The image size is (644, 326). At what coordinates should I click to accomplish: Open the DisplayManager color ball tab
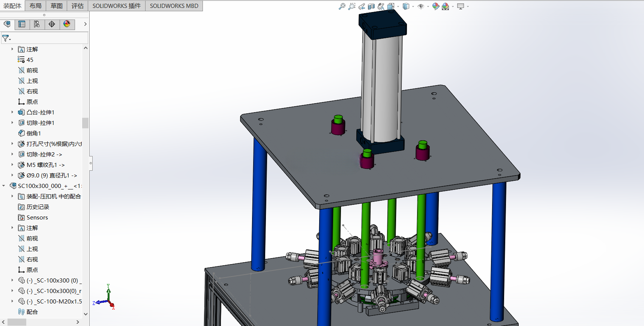point(67,24)
